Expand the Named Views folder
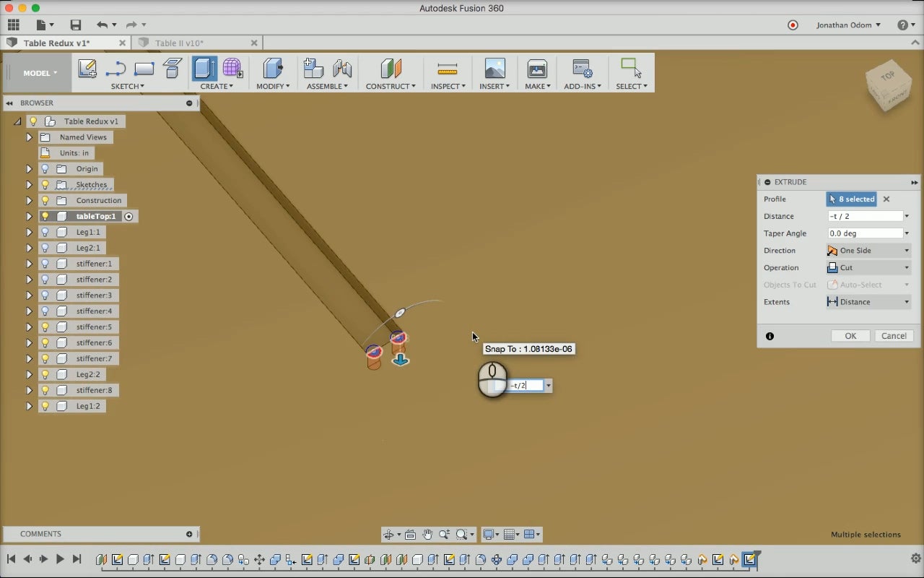Screen dimensions: 924x578 click(29, 137)
